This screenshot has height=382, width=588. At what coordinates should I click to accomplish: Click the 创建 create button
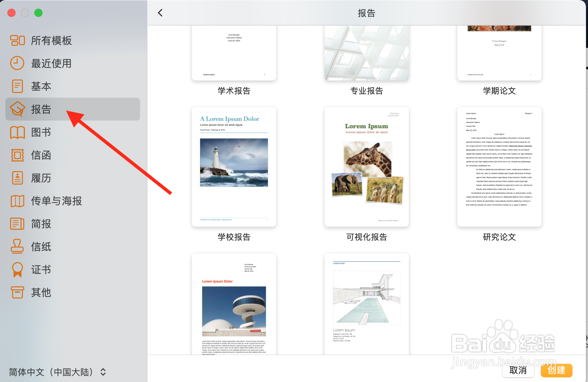tap(556, 370)
